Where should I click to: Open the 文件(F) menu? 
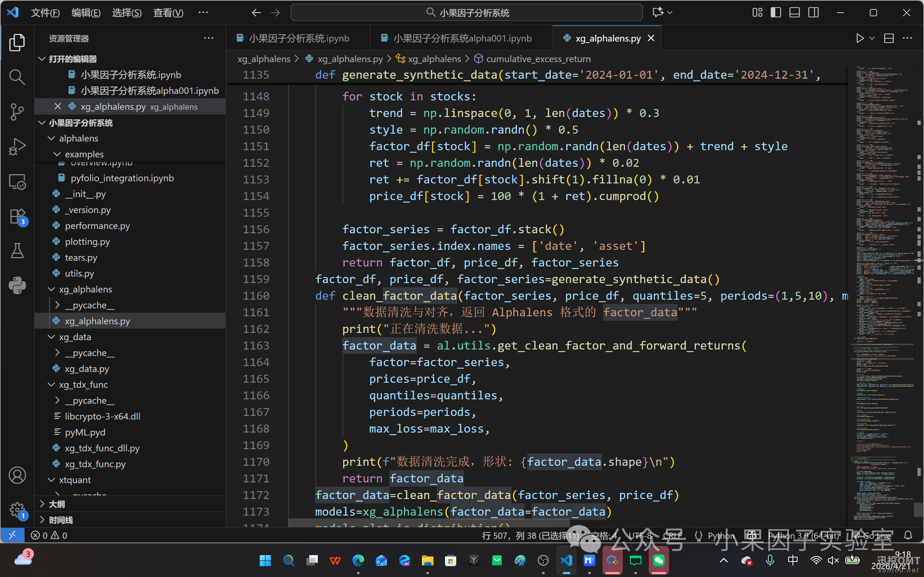point(45,13)
